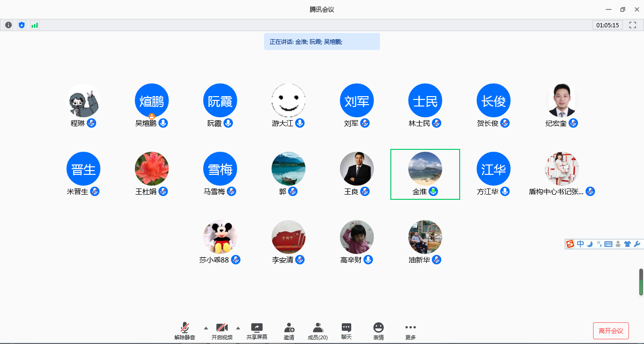
Task: Click the muted mic icon beside 程琳
Action: pyautogui.click(x=91, y=123)
